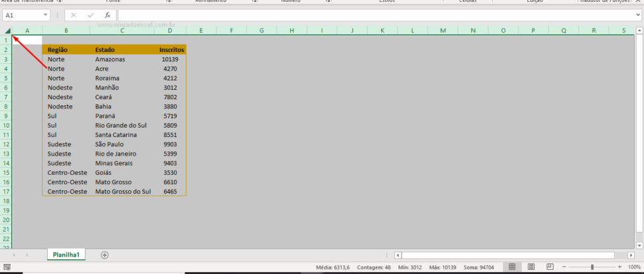
Task: Select row 17 header
Action: point(6,192)
